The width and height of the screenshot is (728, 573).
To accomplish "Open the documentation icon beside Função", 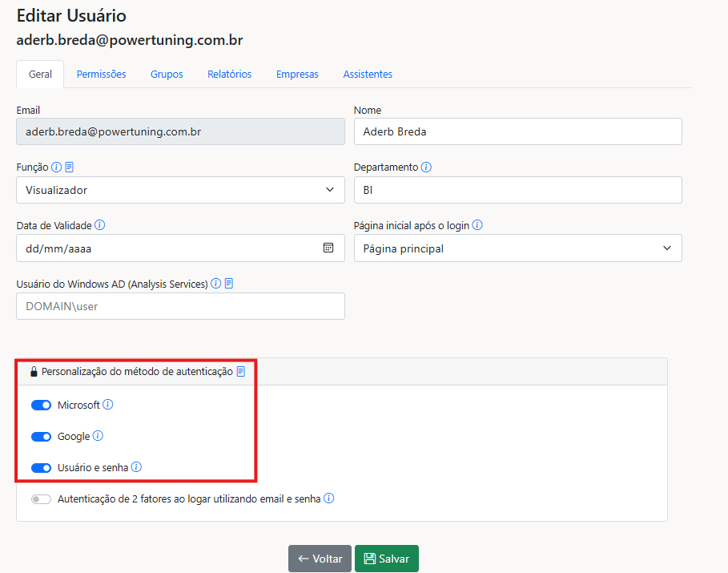I will click(69, 167).
